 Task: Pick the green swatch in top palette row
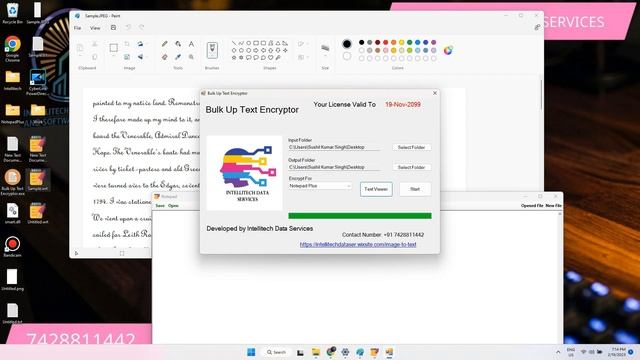pyautogui.click(x=409, y=42)
